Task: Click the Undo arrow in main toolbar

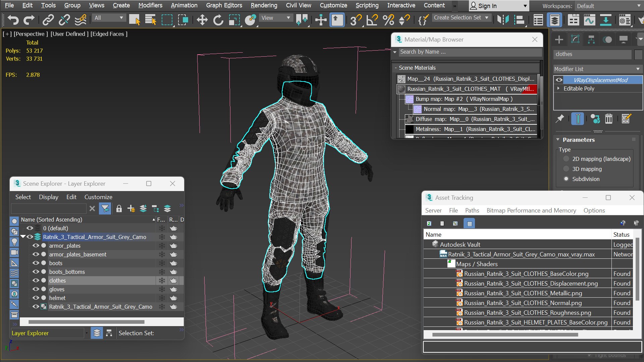Action: [x=13, y=20]
